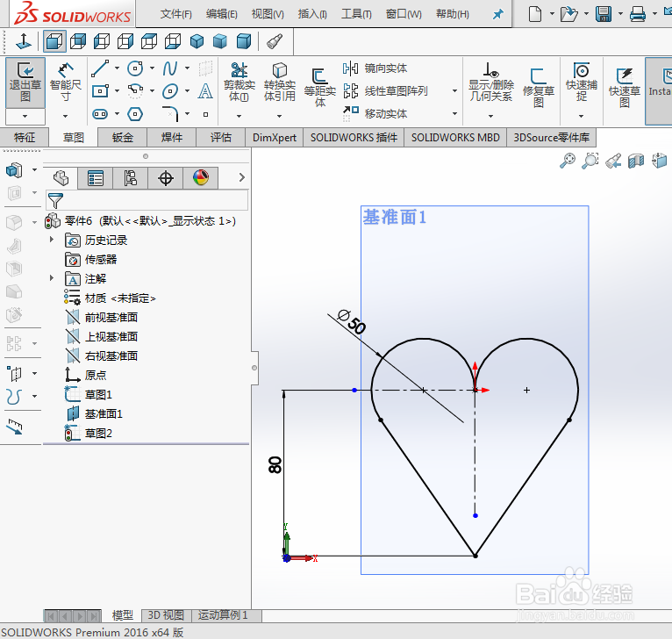The width and height of the screenshot is (672, 639).
Task: Select the Ellipse sketch tool
Action: point(170,91)
